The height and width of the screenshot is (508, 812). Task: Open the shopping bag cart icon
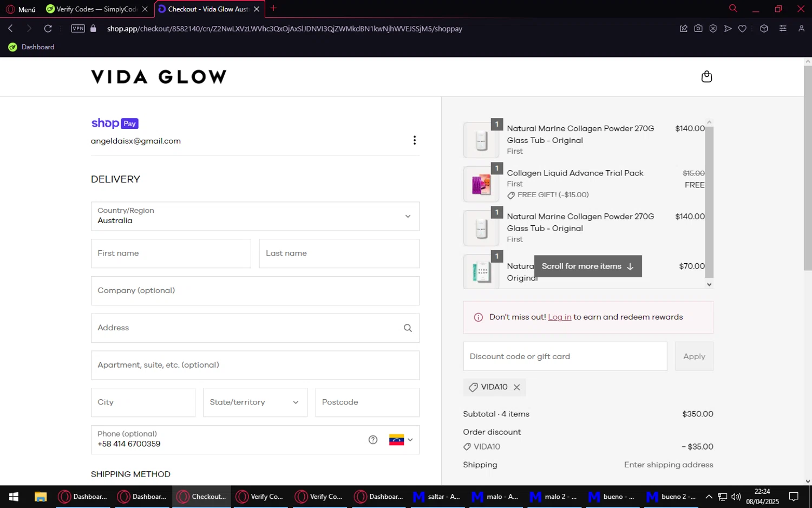tap(706, 76)
